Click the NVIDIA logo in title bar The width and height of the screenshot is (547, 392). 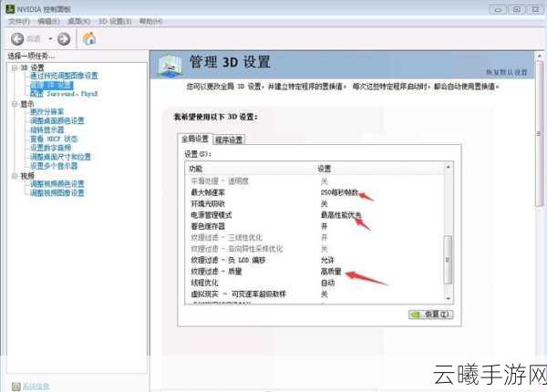pyautogui.click(x=10, y=9)
